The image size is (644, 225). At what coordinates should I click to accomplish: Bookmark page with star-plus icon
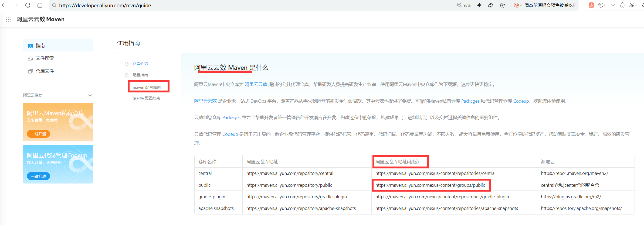coord(502,5)
